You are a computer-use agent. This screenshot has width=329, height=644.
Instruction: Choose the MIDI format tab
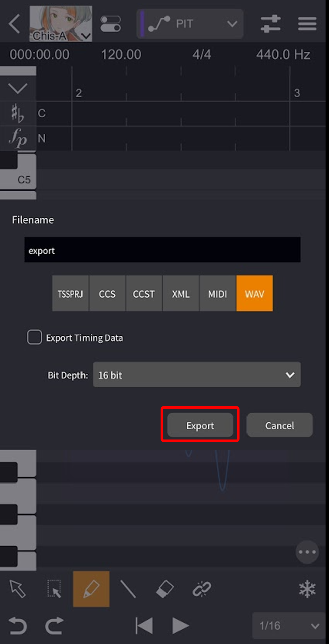(218, 293)
